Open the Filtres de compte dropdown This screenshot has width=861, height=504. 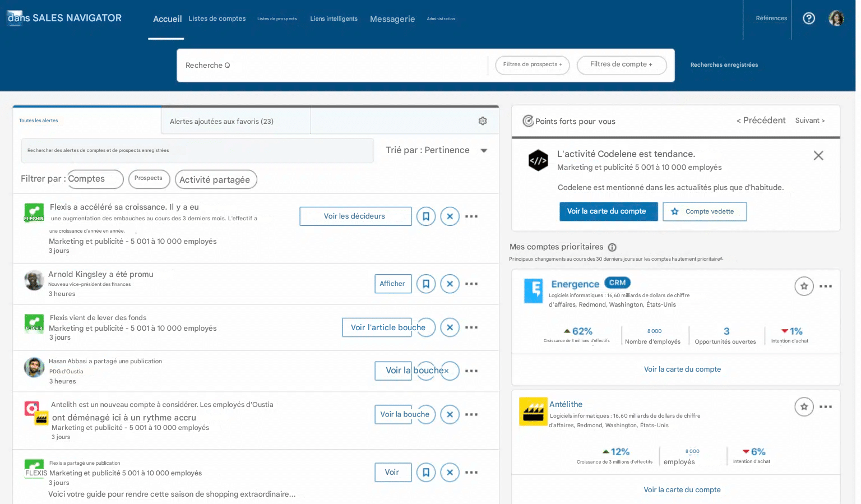point(622,64)
